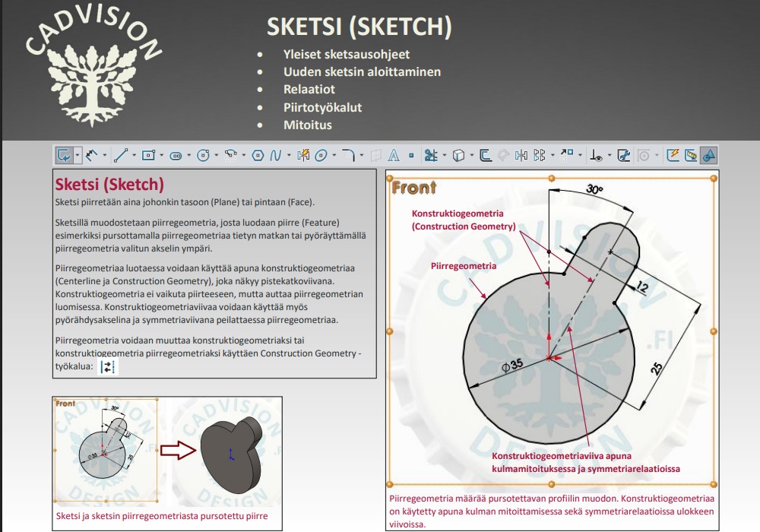Click the Offset Entities icon
The height and width of the screenshot is (532, 760).
pyautogui.click(x=486, y=155)
